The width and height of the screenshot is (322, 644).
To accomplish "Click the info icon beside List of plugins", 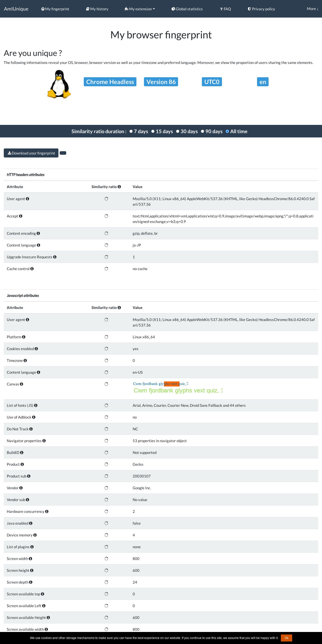I will [32, 547].
